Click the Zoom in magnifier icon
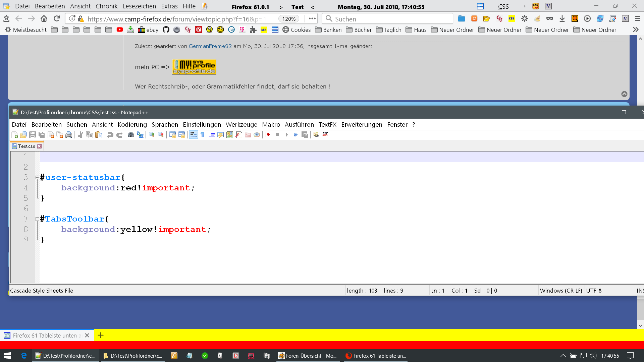The height and width of the screenshot is (362, 644). click(x=152, y=135)
